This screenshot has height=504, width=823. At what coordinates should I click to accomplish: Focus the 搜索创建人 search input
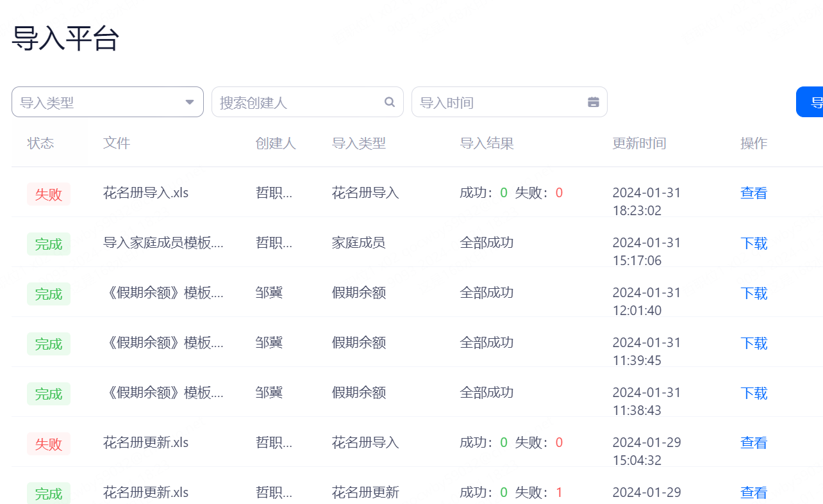[308, 102]
